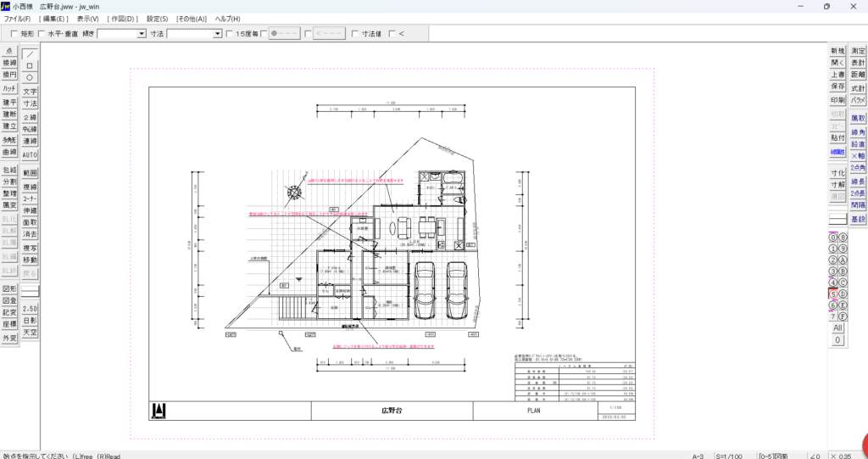Open the 傾き angle dropdown
Image resolution: width=868 pixels, height=459 pixels.
pyautogui.click(x=142, y=34)
